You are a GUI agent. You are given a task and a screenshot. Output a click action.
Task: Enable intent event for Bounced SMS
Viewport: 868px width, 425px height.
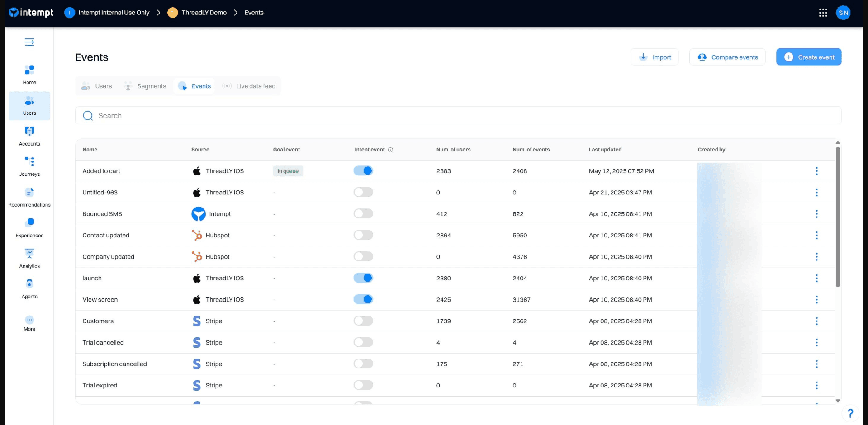tap(363, 214)
